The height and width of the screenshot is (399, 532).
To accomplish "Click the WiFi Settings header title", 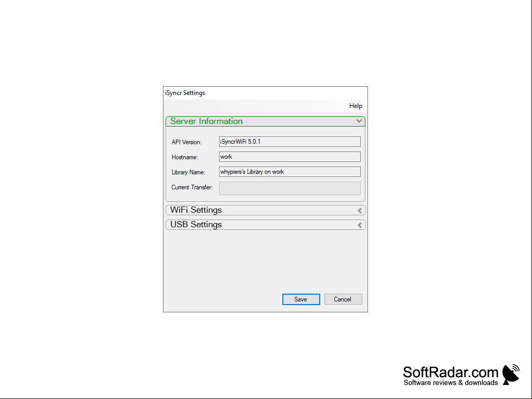I will 196,210.
